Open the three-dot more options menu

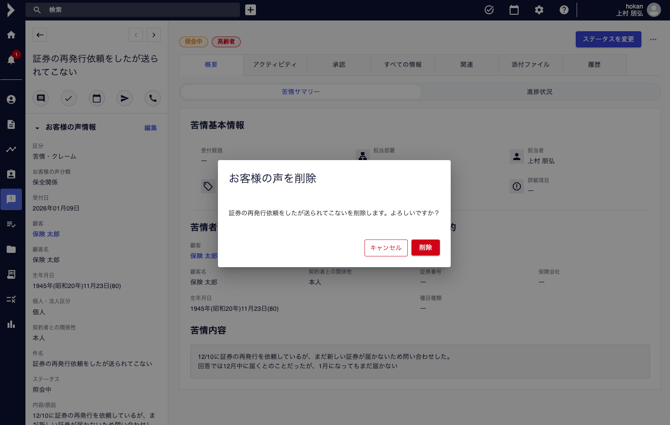point(654,40)
